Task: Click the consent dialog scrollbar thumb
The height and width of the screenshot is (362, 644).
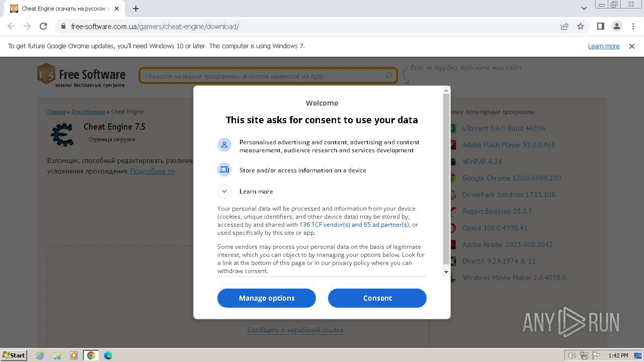Action: pos(446,179)
